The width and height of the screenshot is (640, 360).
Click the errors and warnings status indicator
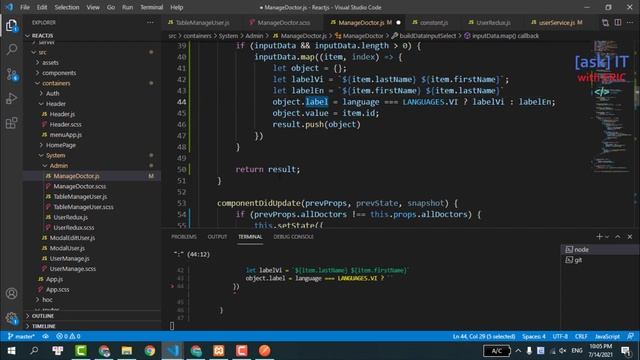click(x=68, y=336)
